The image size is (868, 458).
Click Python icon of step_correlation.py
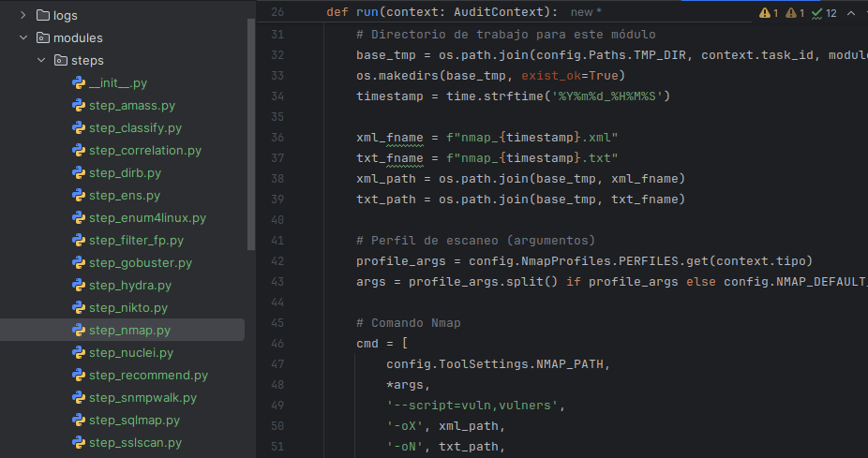pos(79,151)
